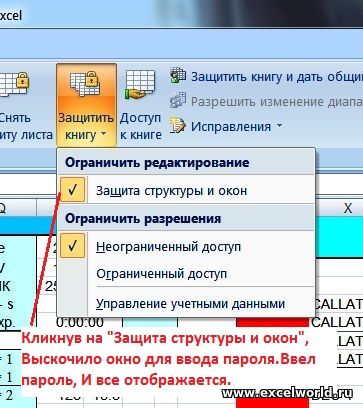Click the red filled cell beside CALLAT
Screen dimensions: 363x408
coord(272,322)
